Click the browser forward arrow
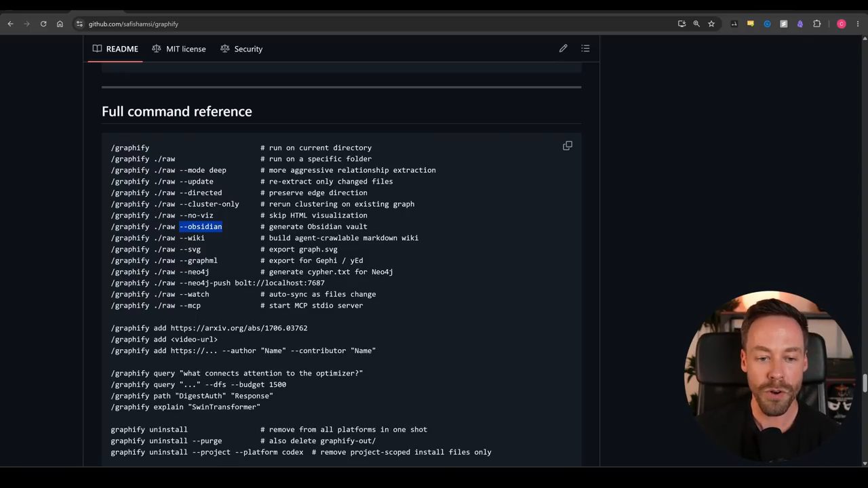This screenshot has width=868, height=488. click(x=27, y=24)
